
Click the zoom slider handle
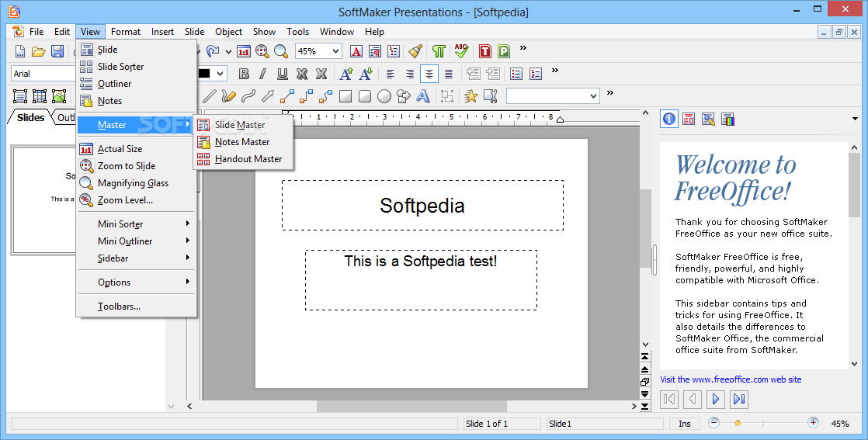point(738,423)
